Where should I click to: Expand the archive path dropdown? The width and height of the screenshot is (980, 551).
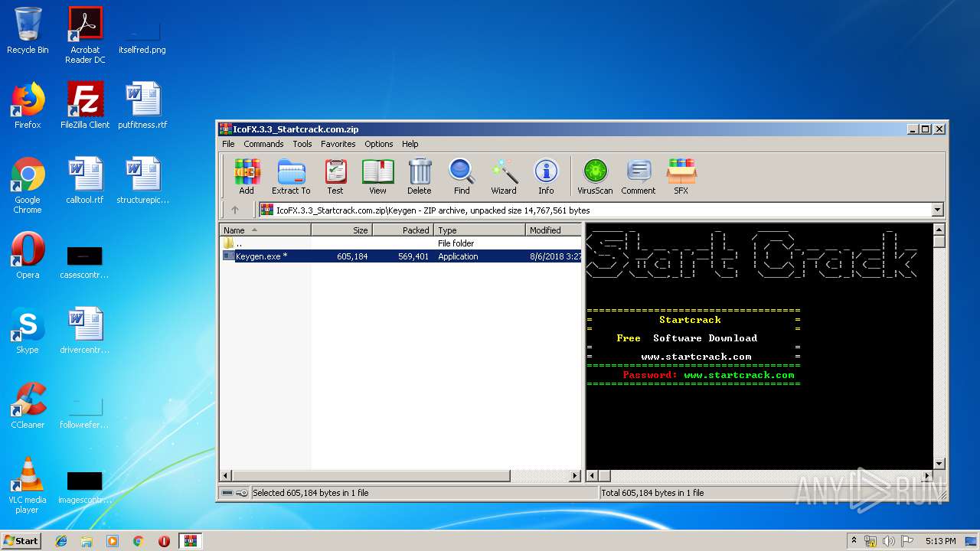938,210
